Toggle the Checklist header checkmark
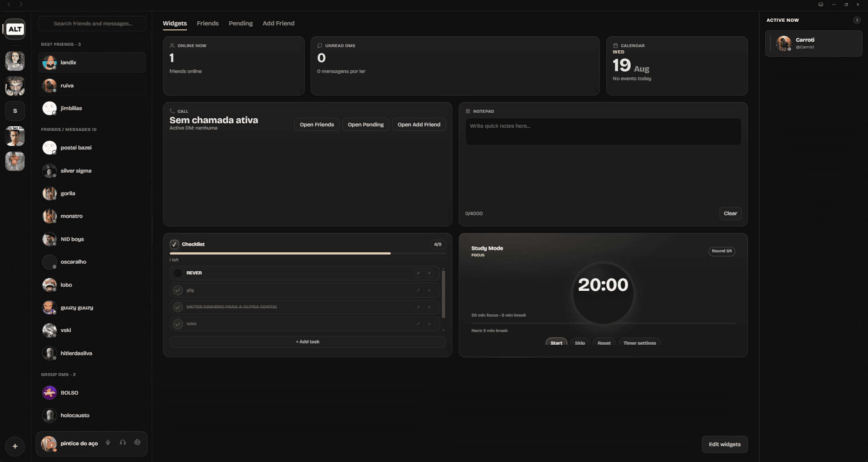Viewport: 868px width, 462px height. point(174,244)
